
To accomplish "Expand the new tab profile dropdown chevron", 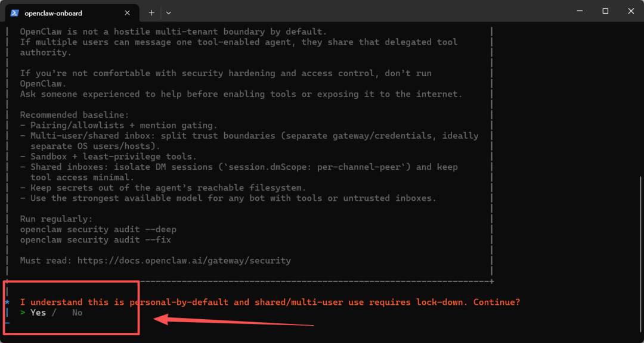I will (168, 13).
